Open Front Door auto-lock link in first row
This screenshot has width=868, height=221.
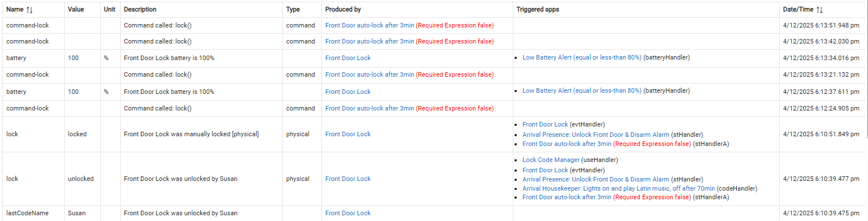click(x=370, y=25)
